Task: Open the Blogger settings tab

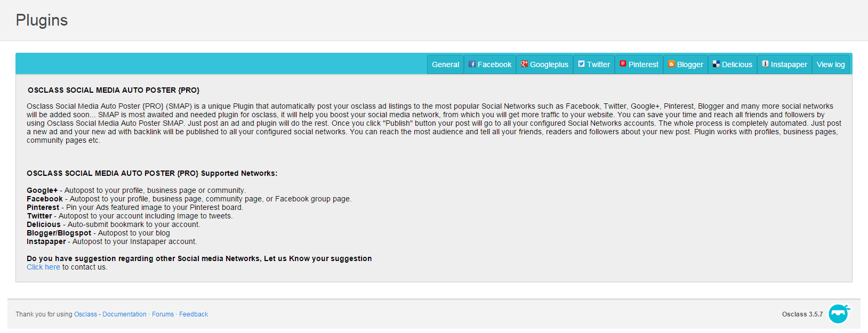Action: point(685,64)
